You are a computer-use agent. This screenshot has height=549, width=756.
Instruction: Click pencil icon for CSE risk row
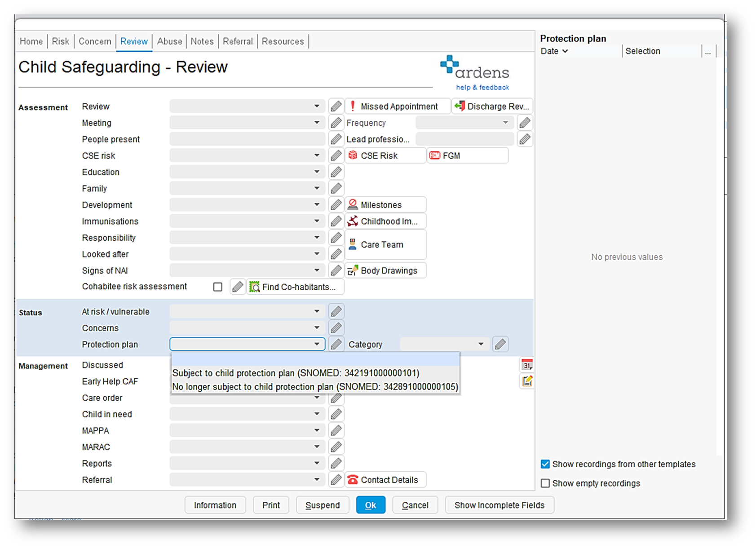(x=336, y=155)
